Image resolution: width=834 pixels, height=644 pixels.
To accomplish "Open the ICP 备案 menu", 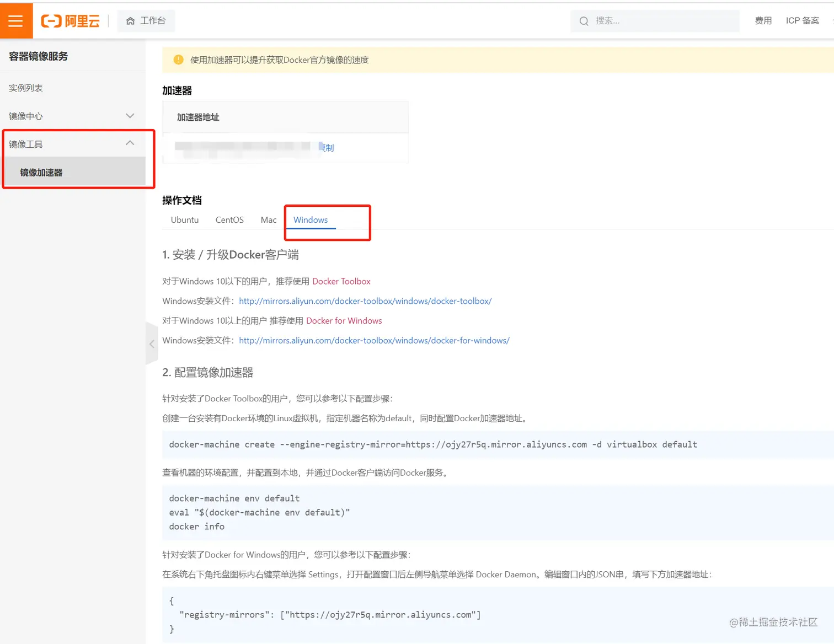I will click(x=803, y=21).
